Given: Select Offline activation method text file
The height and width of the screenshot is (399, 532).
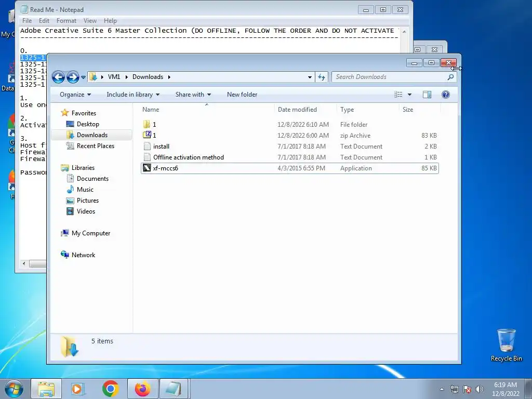Looking at the screenshot, I should coord(290,157).
